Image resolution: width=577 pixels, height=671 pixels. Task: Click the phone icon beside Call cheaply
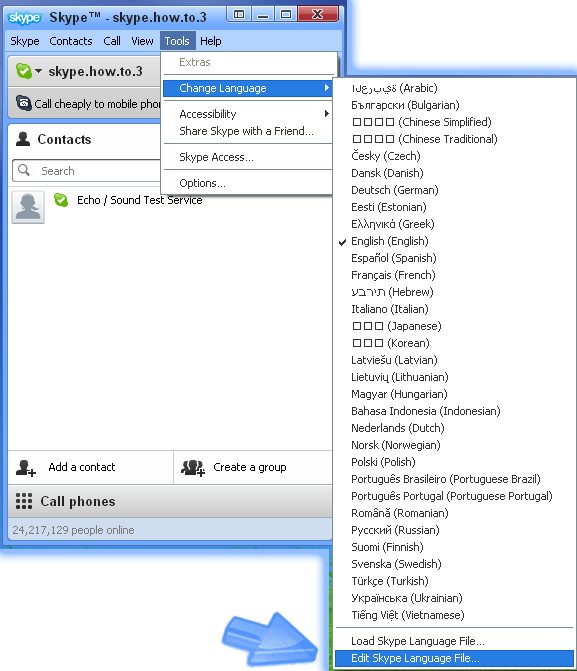click(24, 103)
